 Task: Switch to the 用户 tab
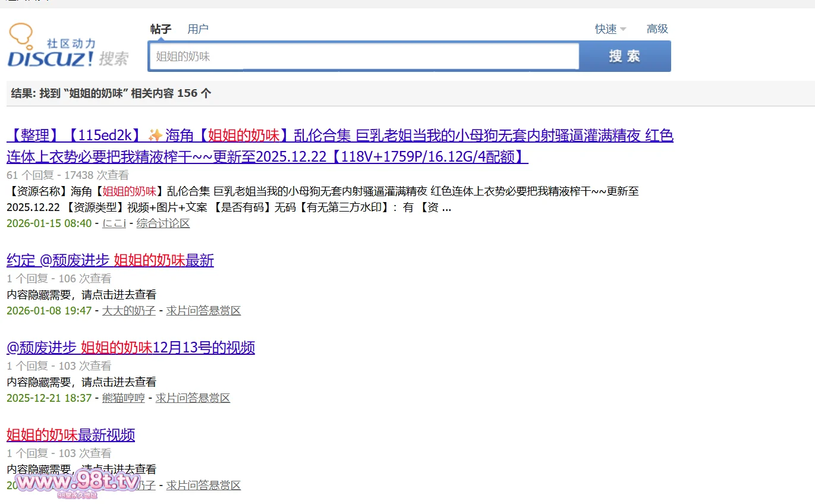tap(198, 29)
